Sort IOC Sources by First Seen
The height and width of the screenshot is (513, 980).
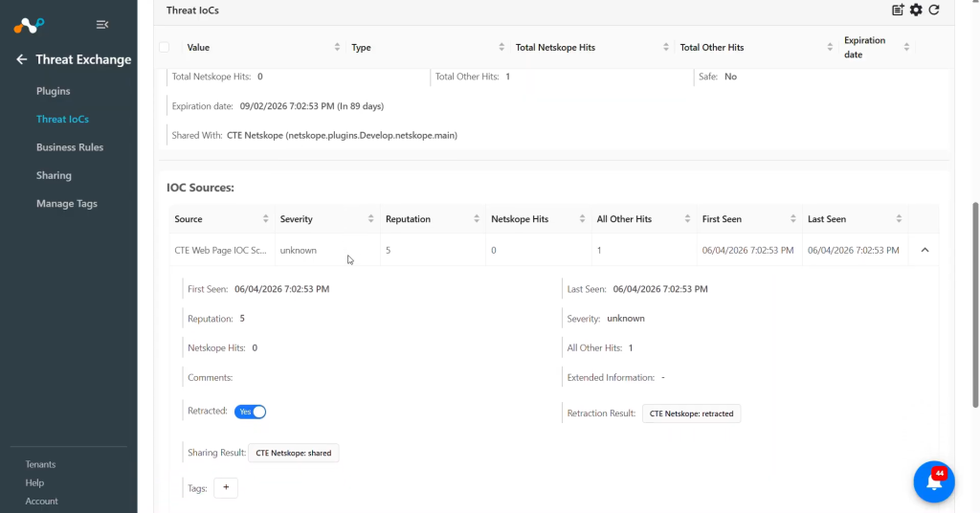[793, 219]
